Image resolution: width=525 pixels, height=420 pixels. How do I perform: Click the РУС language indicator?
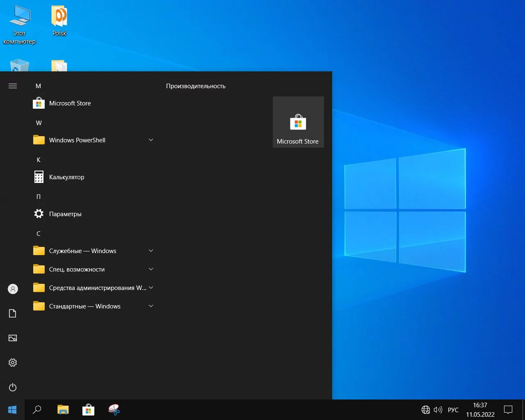tap(453, 410)
